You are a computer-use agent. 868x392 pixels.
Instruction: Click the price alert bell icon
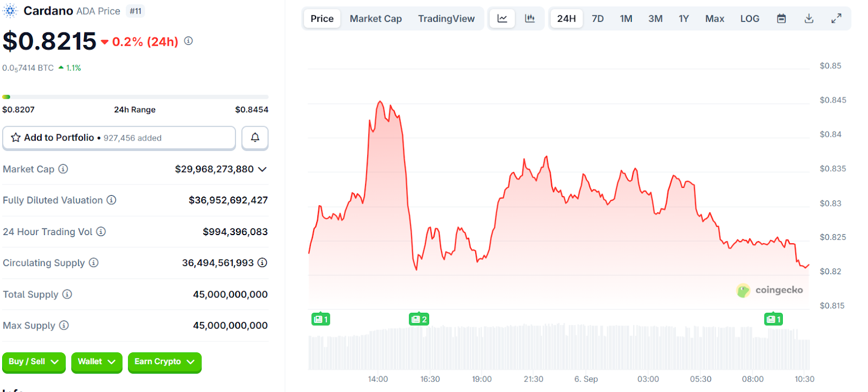click(x=255, y=138)
